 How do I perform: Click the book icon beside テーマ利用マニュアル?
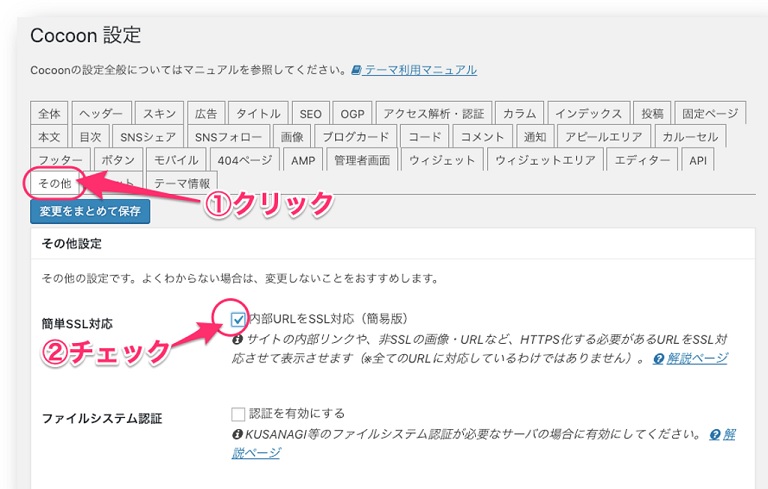pyautogui.click(x=357, y=70)
